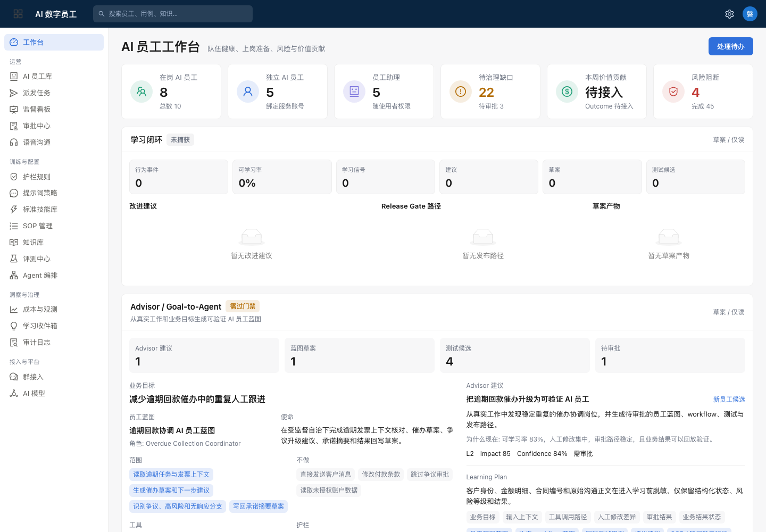Click the 护栏规则 shield icon

tap(14, 177)
